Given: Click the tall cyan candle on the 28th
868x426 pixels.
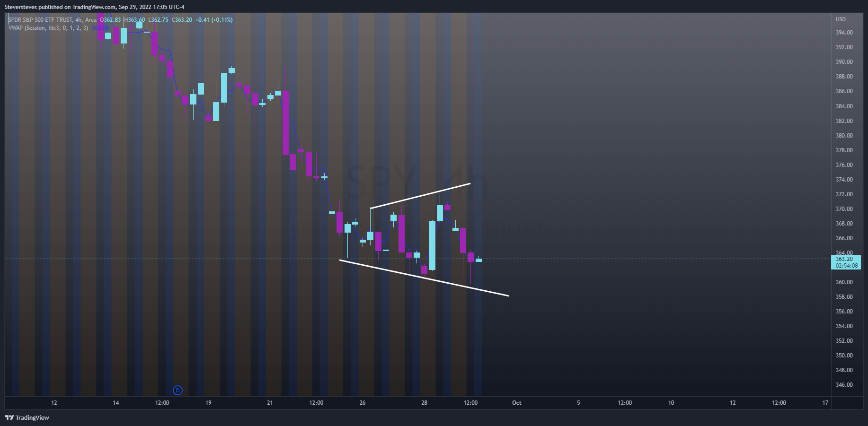Looking at the screenshot, I should click(432, 245).
